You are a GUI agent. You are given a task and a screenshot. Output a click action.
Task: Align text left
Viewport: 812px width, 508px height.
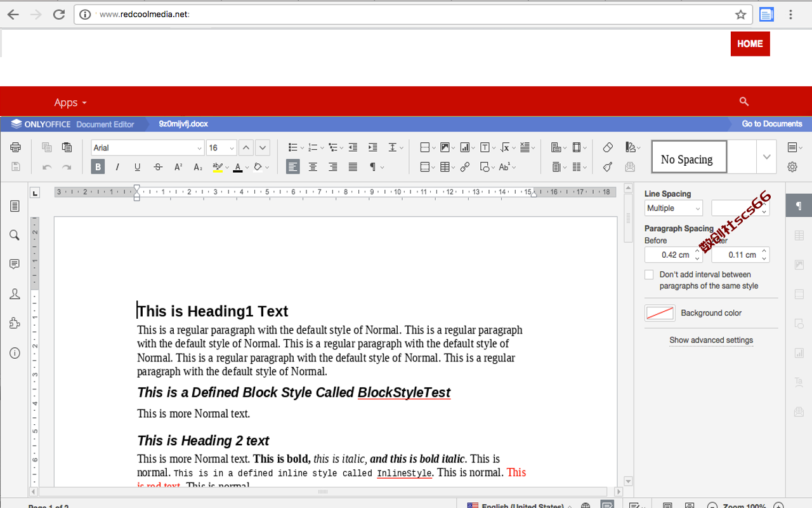click(x=292, y=167)
